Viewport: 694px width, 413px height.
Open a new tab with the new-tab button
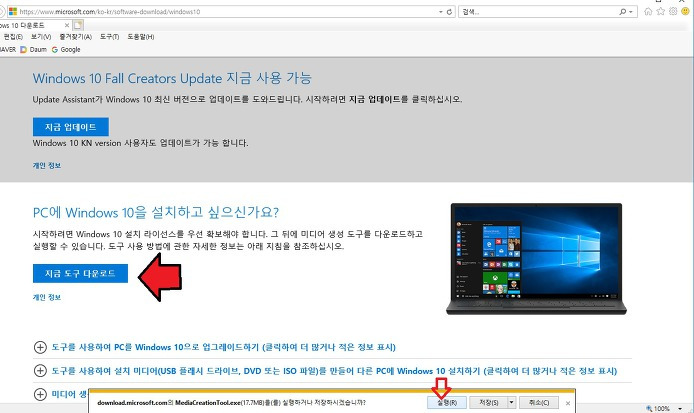[78, 25]
